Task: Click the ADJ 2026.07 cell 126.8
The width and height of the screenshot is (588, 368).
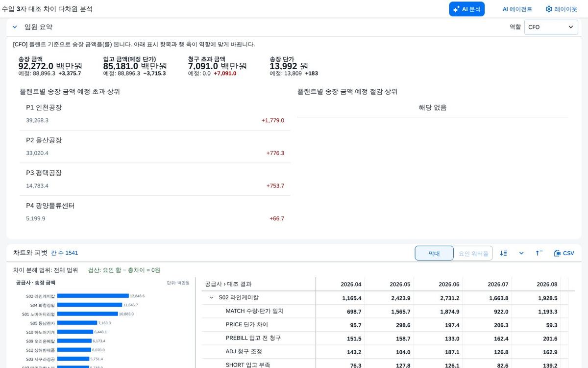Action: [x=488, y=352]
